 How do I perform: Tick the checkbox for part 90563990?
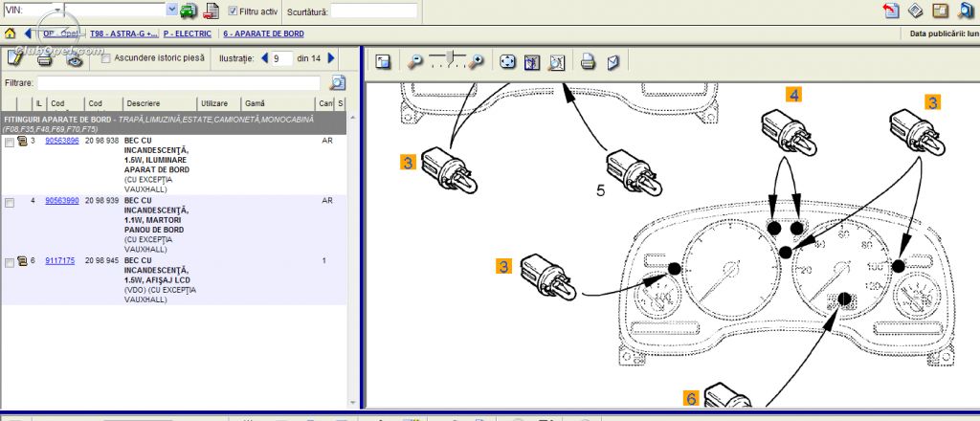coord(10,204)
